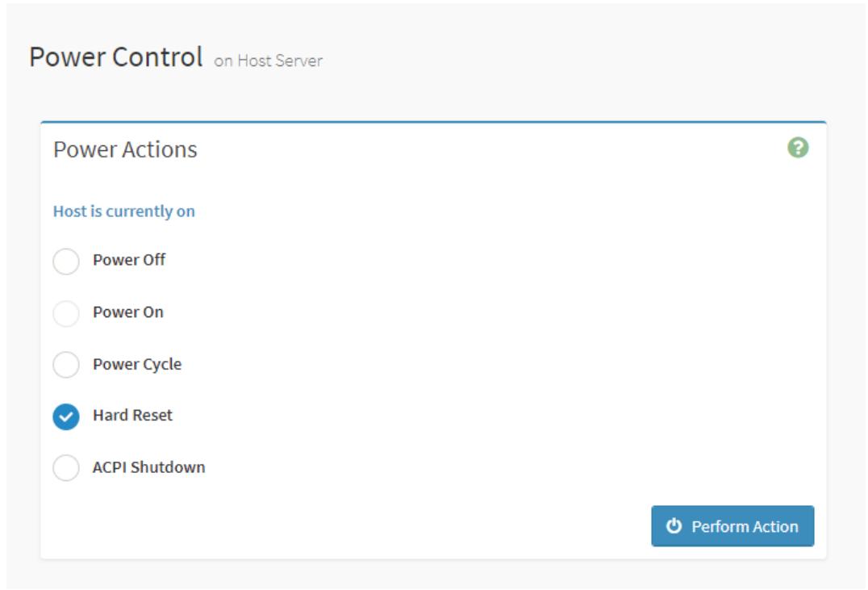The height and width of the screenshot is (590, 868).
Task: Click the white checkmark in Hard Reset circle
Action: tap(66, 416)
